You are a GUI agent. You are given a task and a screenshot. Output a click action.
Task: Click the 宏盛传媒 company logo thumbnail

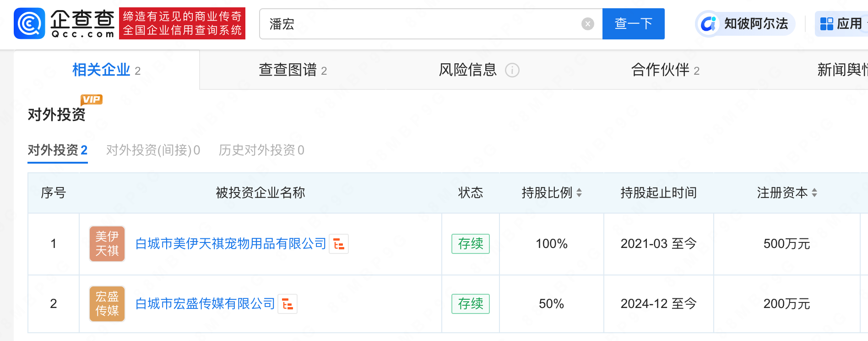tap(107, 304)
